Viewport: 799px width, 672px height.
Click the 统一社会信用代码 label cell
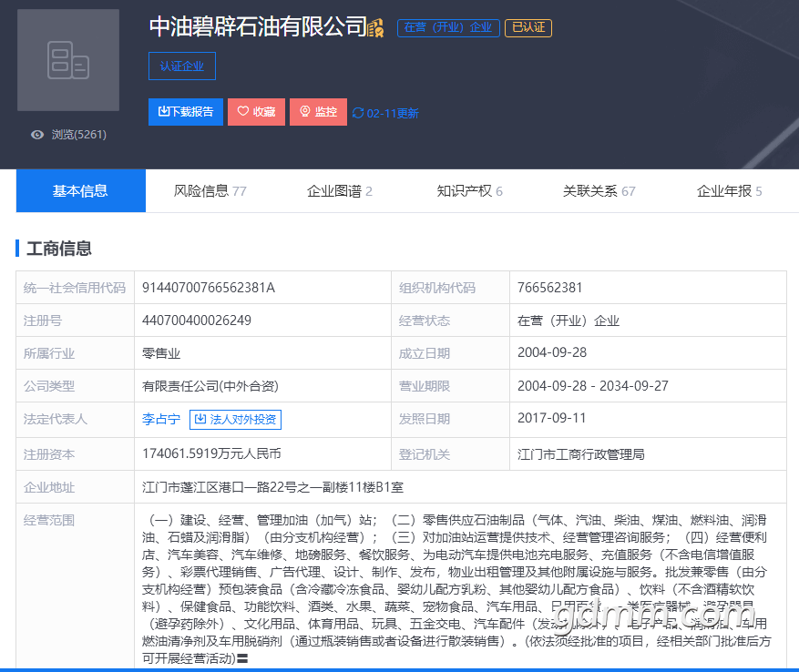[x=75, y=288]
